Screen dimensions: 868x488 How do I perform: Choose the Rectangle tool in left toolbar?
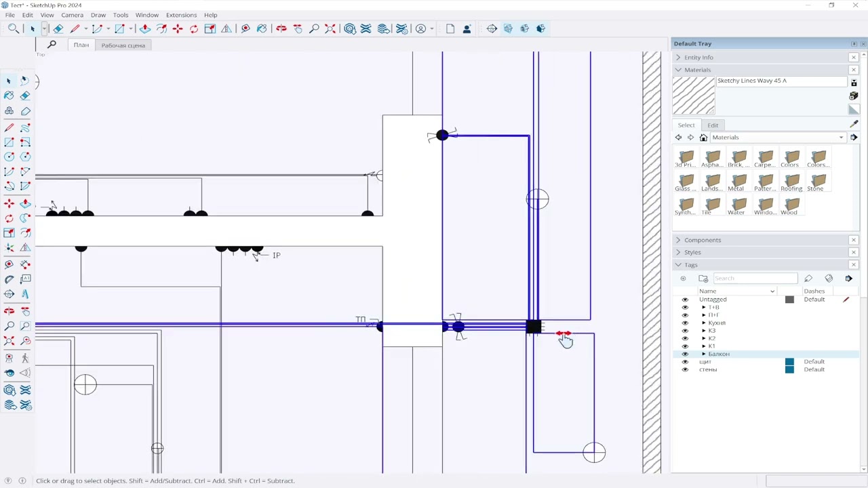9,142
